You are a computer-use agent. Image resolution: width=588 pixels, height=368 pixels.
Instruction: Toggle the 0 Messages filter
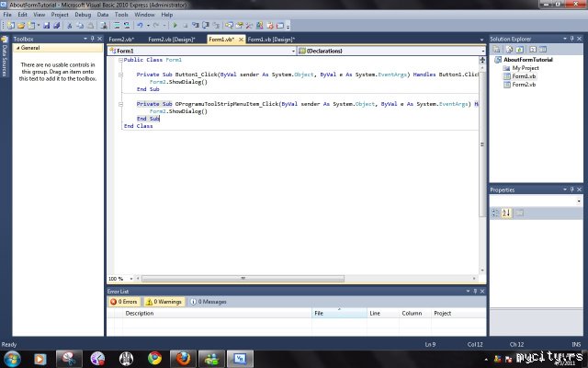coord(208,301)
